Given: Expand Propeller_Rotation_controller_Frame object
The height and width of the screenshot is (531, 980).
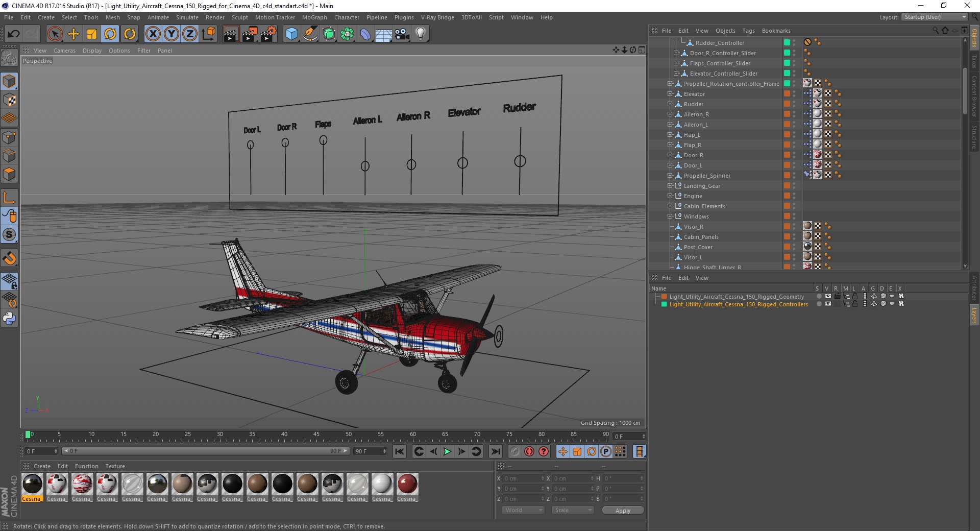Looking at the screenshot, I should pos(670,84).
